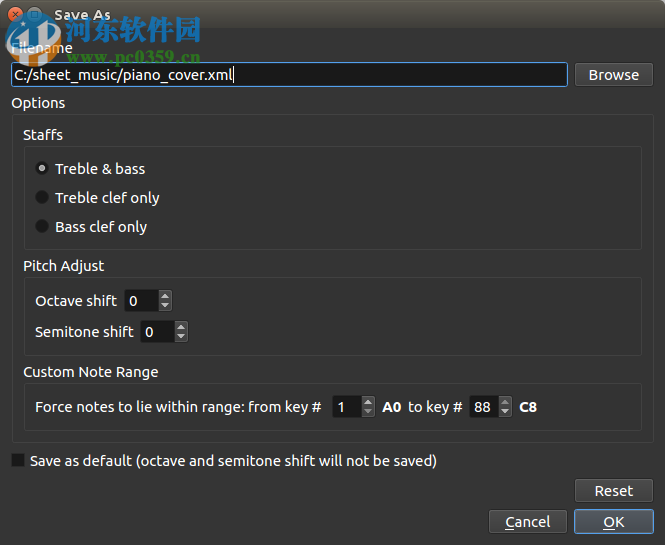
Task: Enable the Save as default checkbox
Action: point(18,460)
